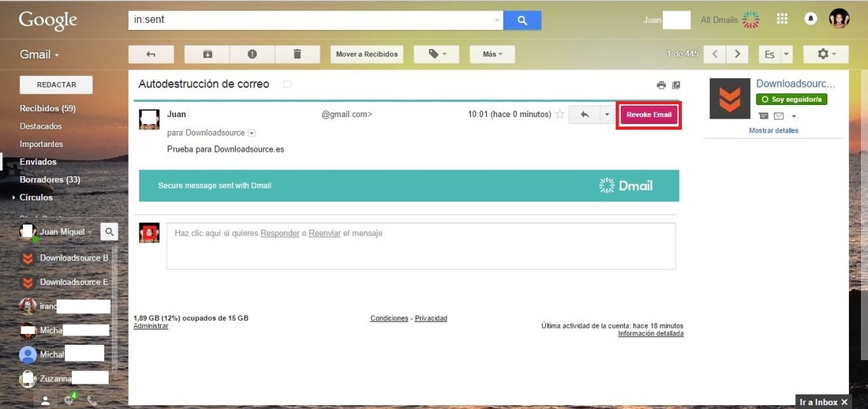The width and height of the screenshot is (868, 409).
Task: Open Destacados folder
Action: tap(41, 126)
